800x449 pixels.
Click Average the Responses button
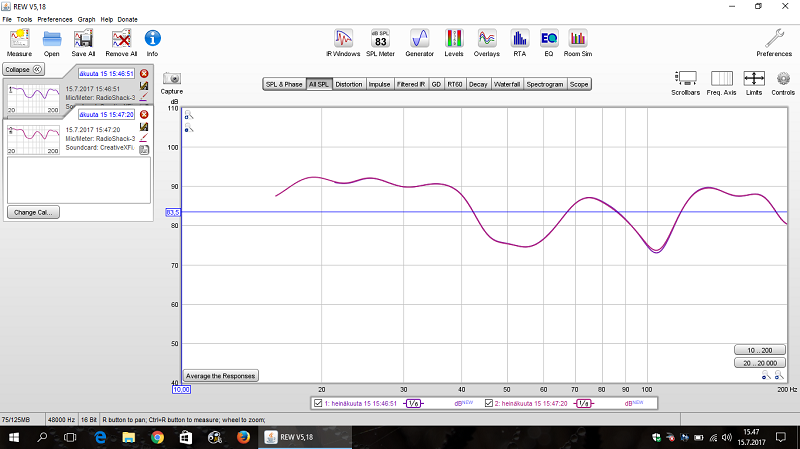tap(220, 376)
